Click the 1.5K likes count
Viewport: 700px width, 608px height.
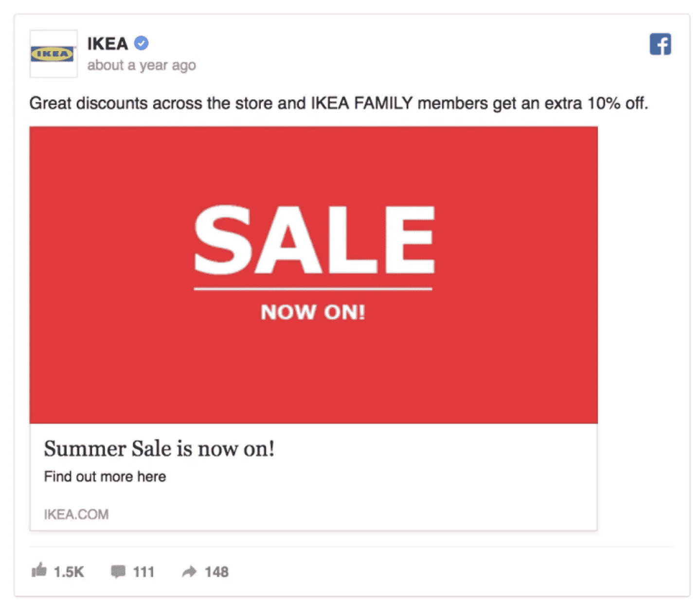click(69, 572)
